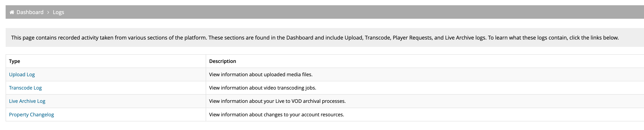Click 'Player Requests' text in the info banner
Viewport: 644px width, 130px height.
412,38
